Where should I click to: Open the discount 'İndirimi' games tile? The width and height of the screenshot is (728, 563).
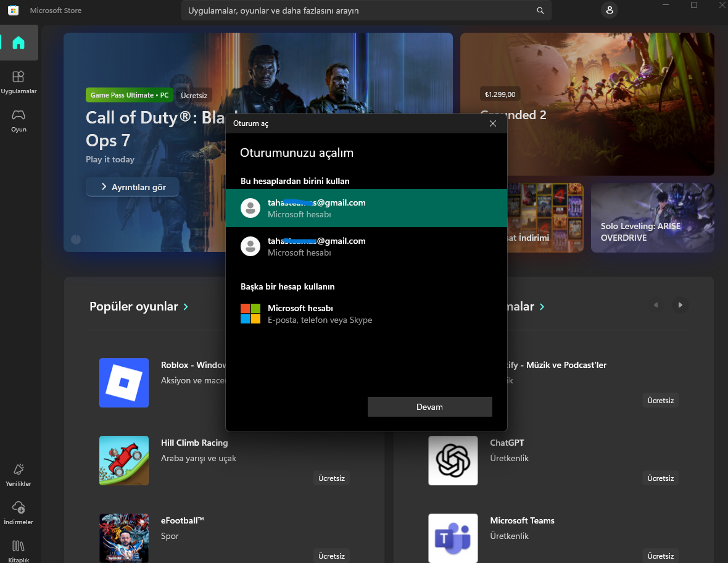tap(545, 218)
